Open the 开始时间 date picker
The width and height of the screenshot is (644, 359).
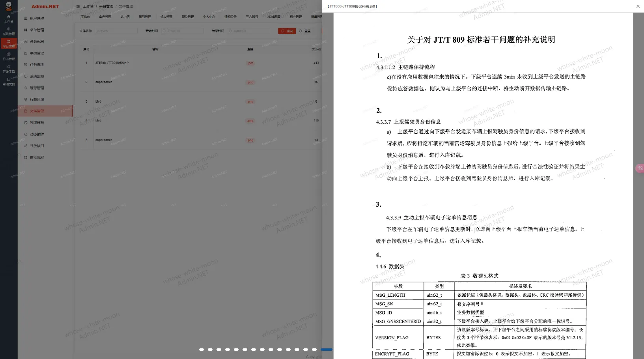coord(182,31)
